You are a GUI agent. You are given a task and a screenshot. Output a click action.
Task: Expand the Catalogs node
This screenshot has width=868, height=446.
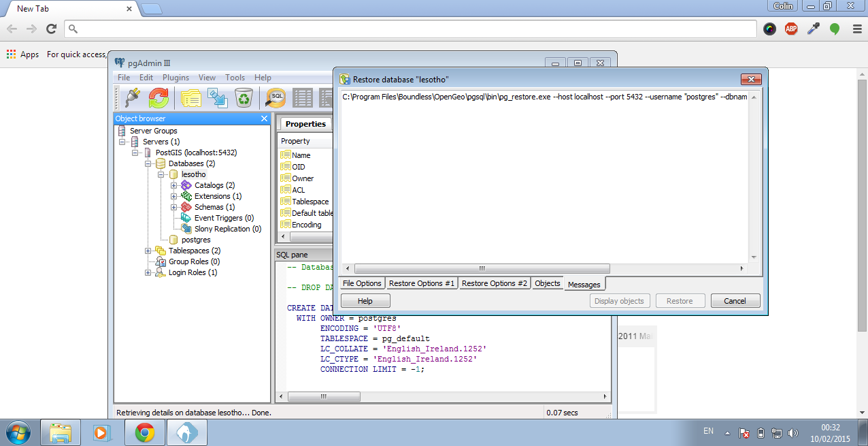[174, 185]
